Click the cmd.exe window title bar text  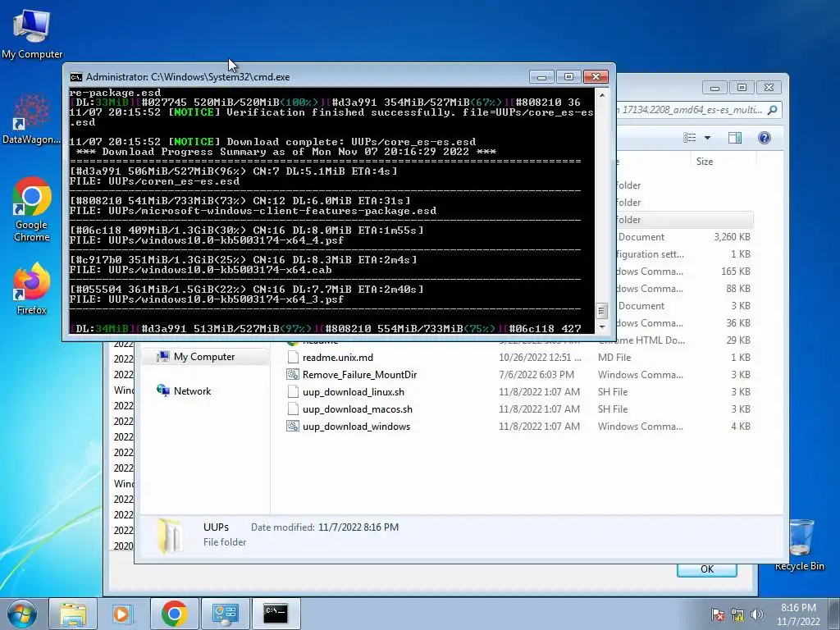click(x=188, y=77)
